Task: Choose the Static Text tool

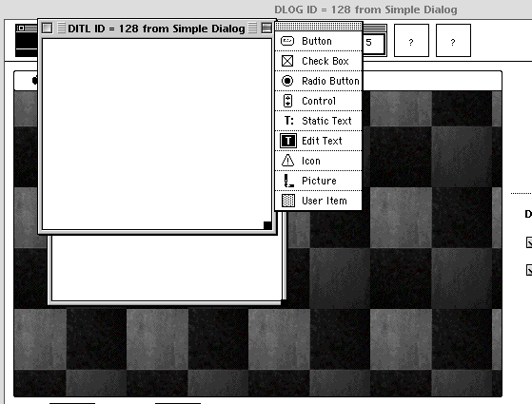Action: pos(318,121)
